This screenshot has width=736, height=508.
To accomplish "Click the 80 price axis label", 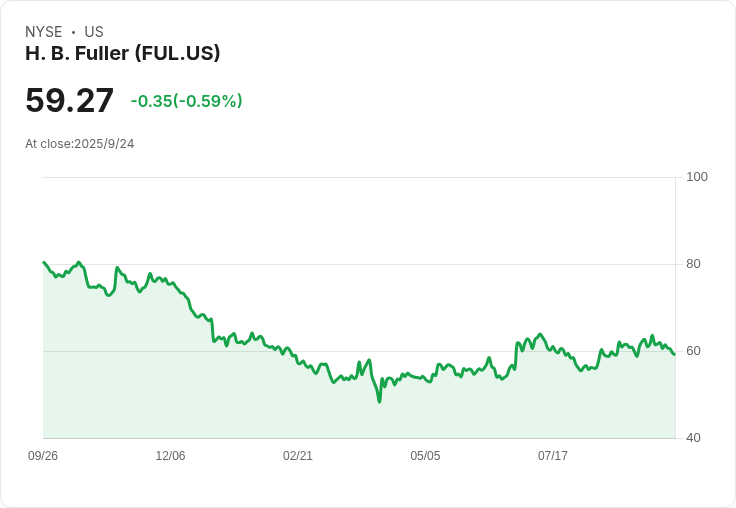I will [x=693, y=264].
